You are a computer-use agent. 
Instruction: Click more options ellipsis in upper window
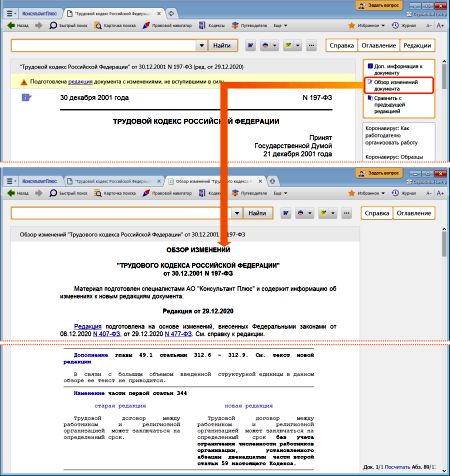[311, 45]
